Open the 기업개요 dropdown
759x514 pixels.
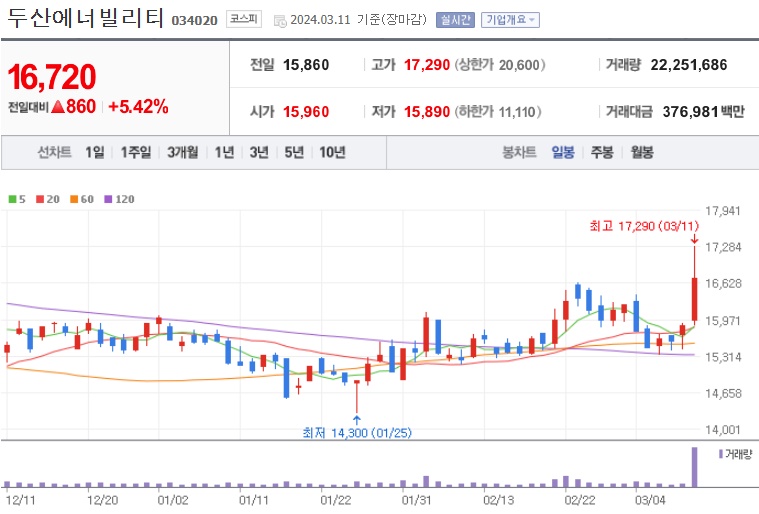[510, 20]
